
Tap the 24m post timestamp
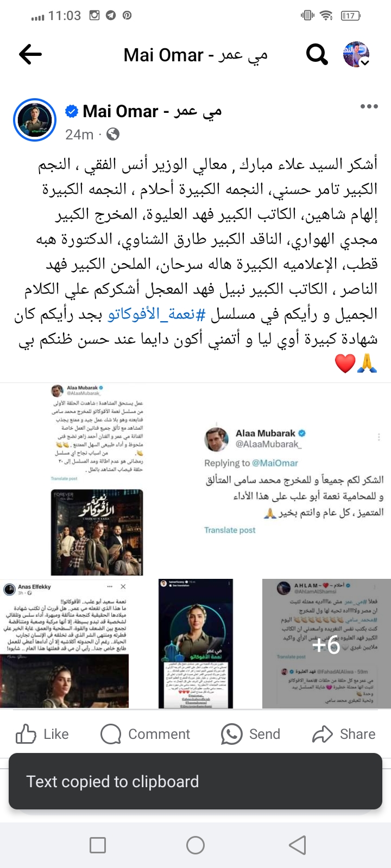79,134
